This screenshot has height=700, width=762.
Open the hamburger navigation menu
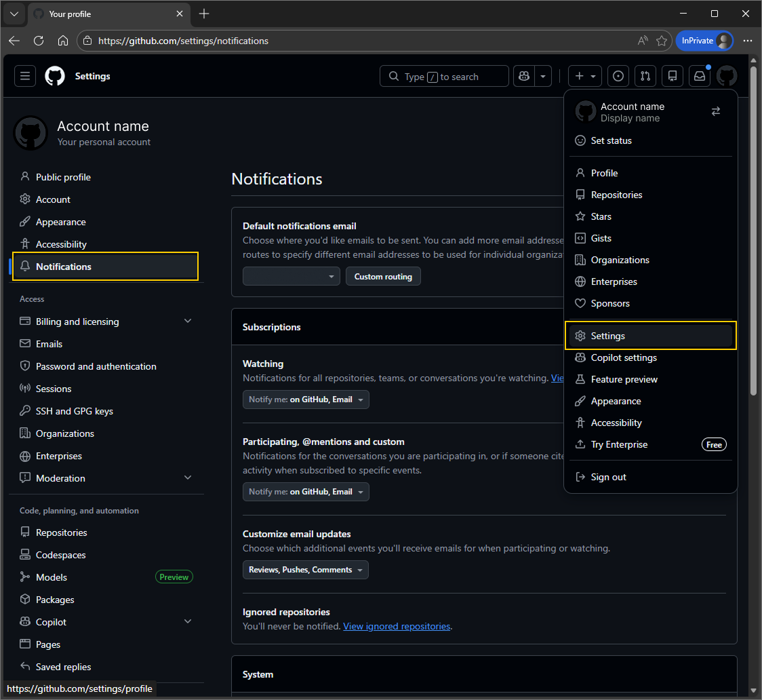(x=24, y=76)
